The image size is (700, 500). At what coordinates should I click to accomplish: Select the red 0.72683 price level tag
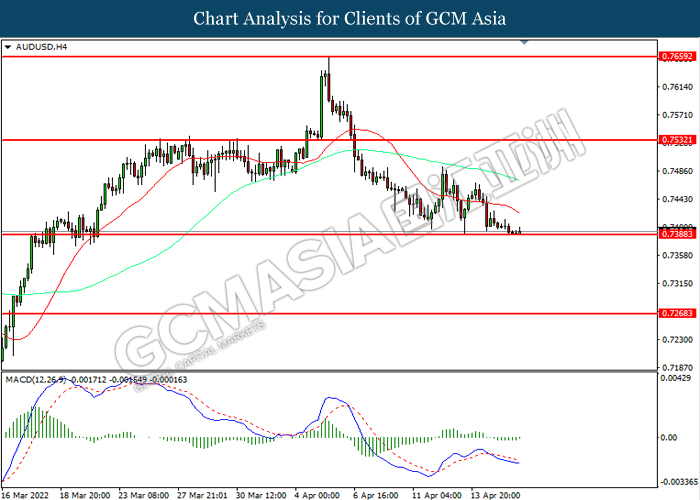(677, 313)
